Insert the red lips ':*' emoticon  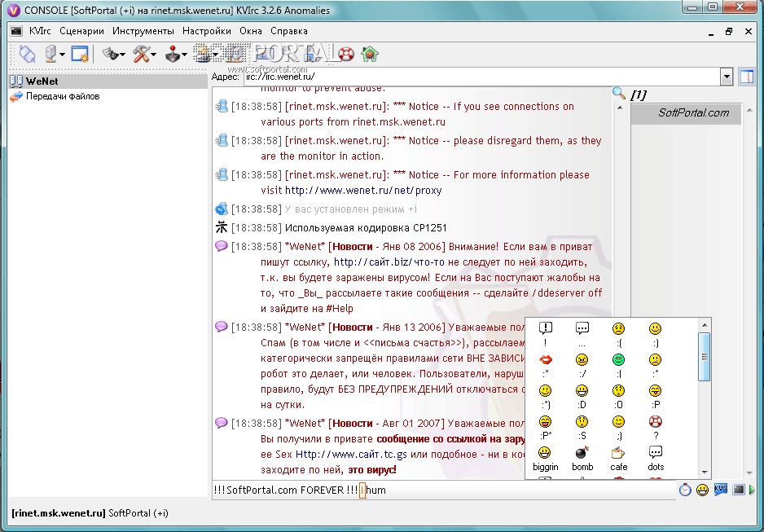545,365
